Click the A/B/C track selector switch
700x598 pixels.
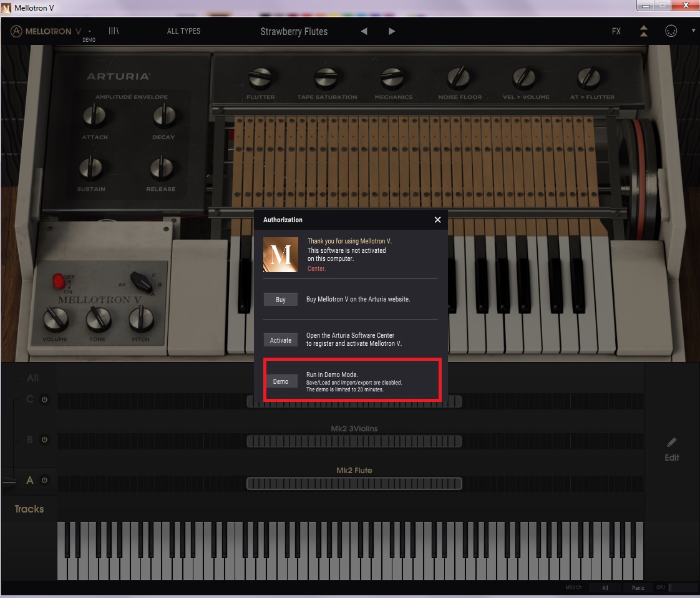click(x=141, y=282)
